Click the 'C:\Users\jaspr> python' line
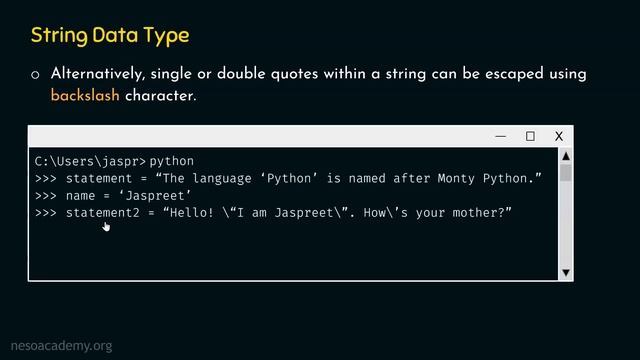 [x=114, y=161]
